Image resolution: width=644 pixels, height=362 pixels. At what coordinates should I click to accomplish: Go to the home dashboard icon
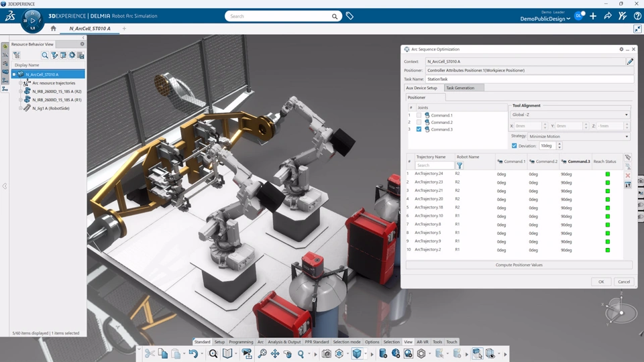pos(54,28)
